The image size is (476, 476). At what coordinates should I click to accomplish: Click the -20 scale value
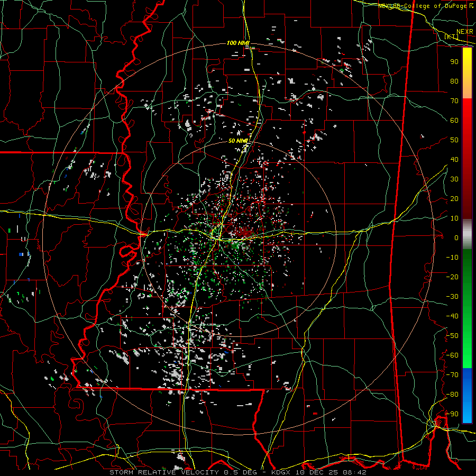pyautogui.click(x=452, y=277)
